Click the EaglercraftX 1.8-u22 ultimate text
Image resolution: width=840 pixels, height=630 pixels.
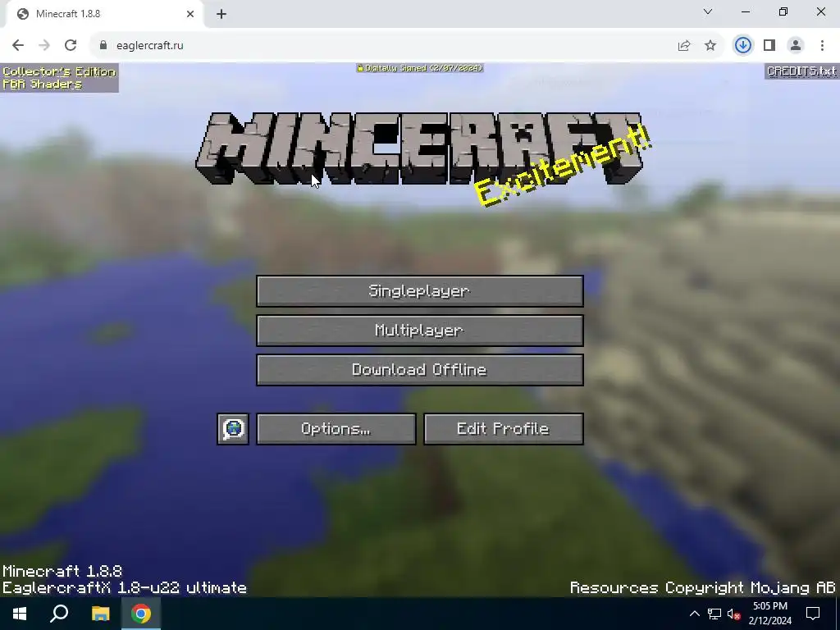coord(125,587)
